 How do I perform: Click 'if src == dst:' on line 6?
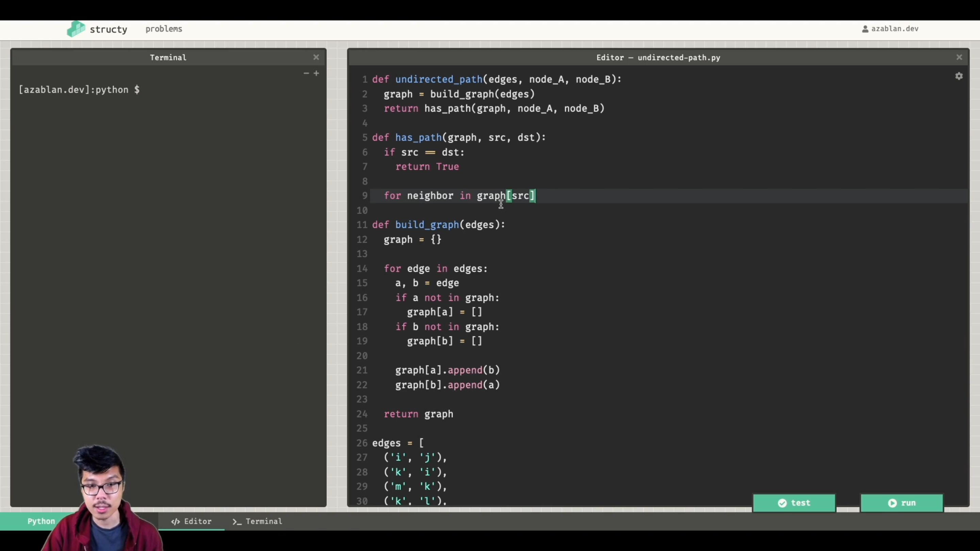click(424, 152)
